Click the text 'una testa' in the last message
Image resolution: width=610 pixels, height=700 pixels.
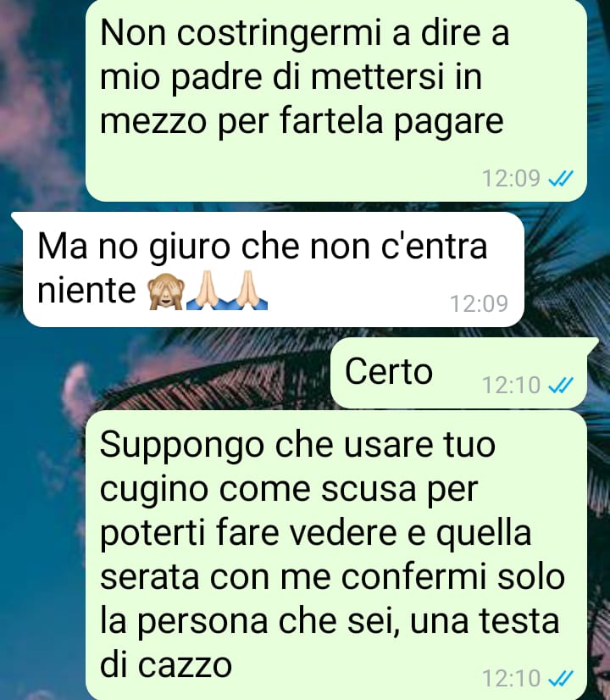point(485,621)
